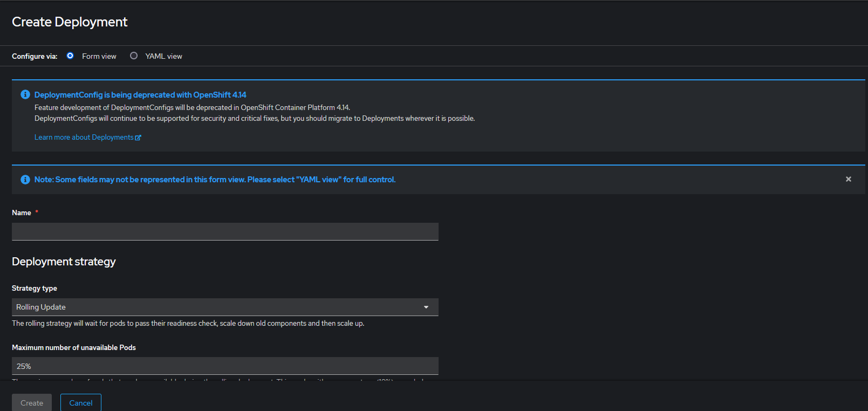
Task: Click the Maximum number of unavailable Pods label
Action: (x=74, y=348)
